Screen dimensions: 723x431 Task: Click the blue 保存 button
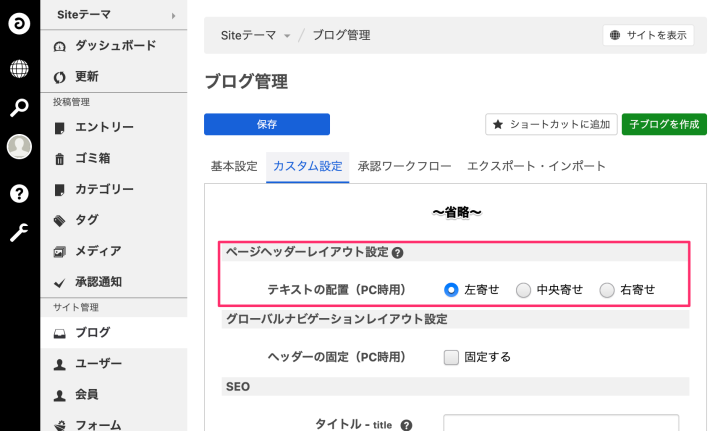click(x=266, y=124)
